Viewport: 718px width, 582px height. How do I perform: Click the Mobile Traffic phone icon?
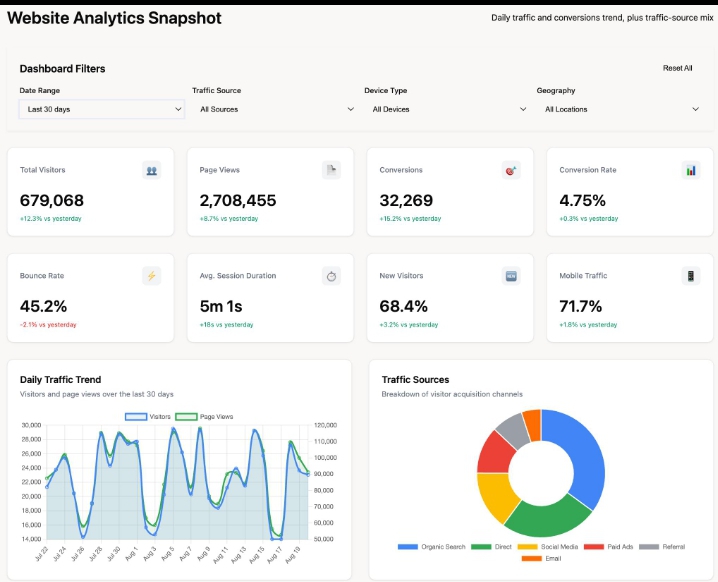click(x=691, y=276)
